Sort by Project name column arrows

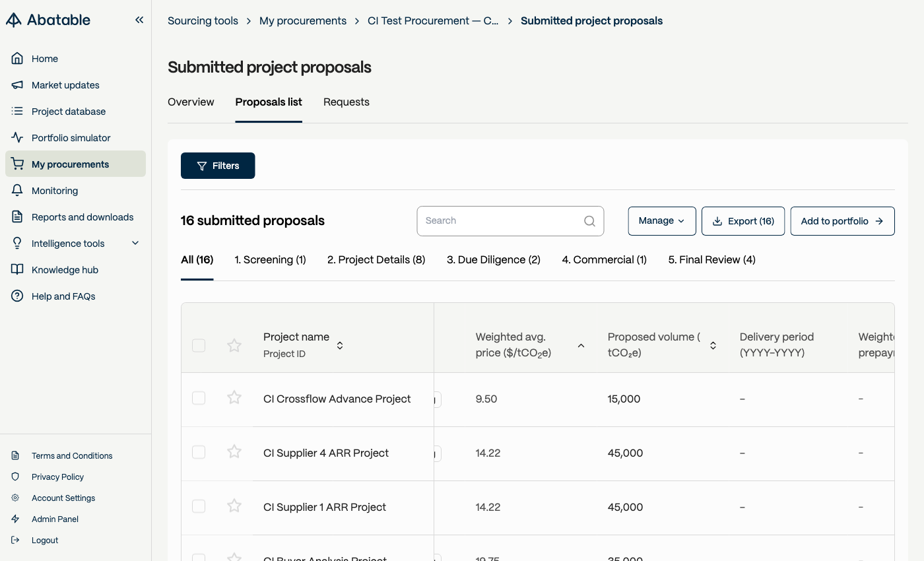[340, 345]
